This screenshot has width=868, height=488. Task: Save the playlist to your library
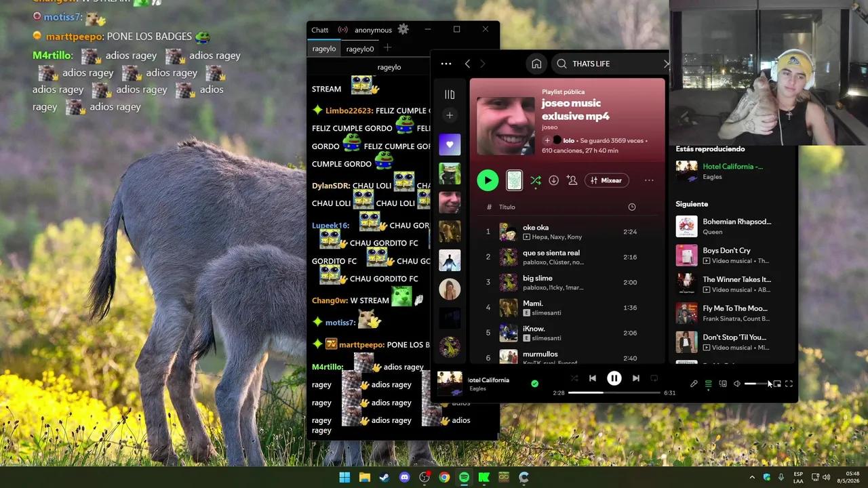coord(548,140)
